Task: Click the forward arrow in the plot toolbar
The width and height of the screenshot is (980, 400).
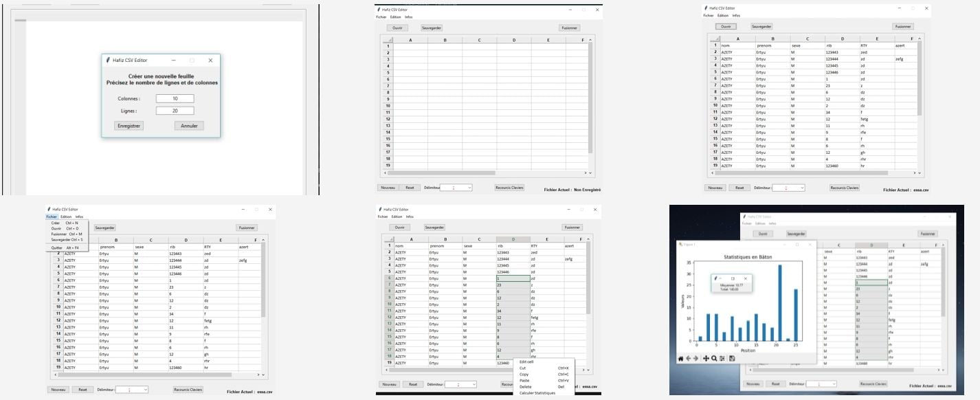Action: click(695, 358)
